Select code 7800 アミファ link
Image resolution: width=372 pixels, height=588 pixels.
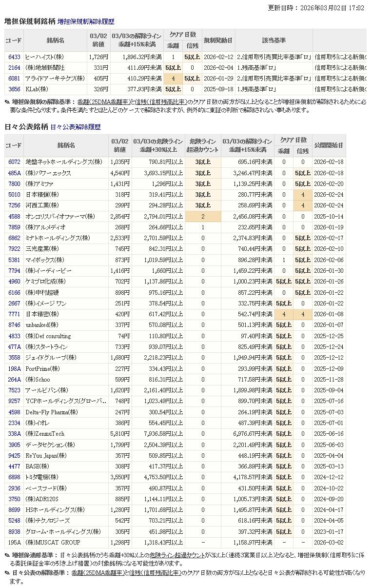(14, 184)
